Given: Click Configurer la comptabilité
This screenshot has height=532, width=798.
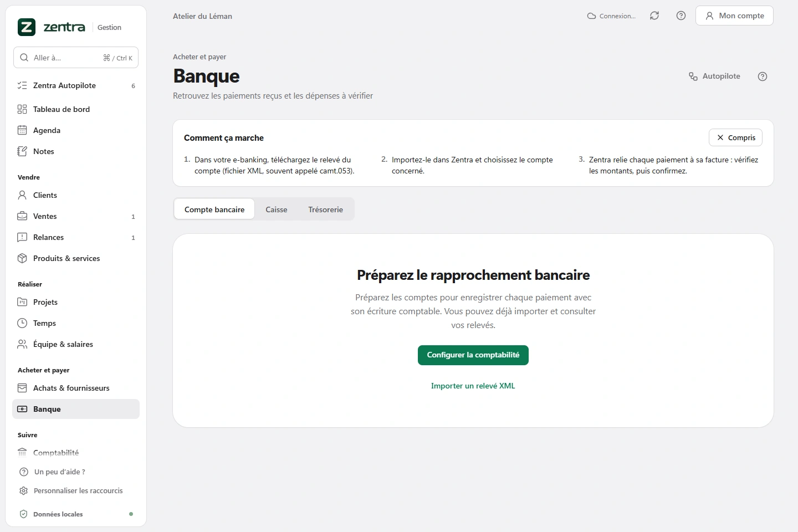Looking at the screenshot, I should coord(473,355).
